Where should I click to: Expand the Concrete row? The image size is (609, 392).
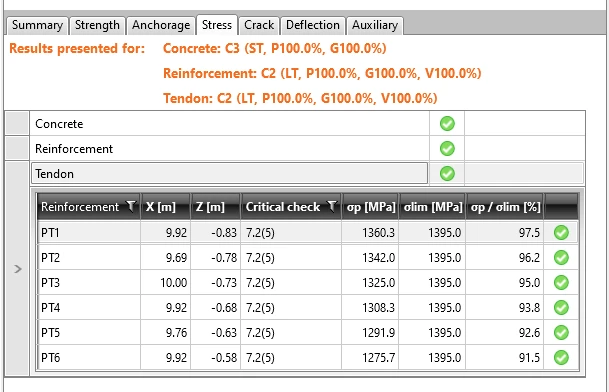click(17, 124)
